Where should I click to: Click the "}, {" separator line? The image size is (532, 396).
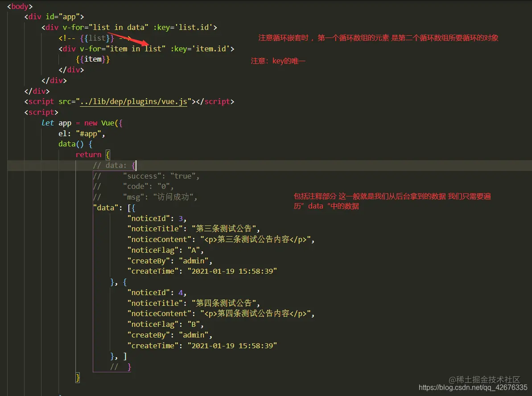119,282
